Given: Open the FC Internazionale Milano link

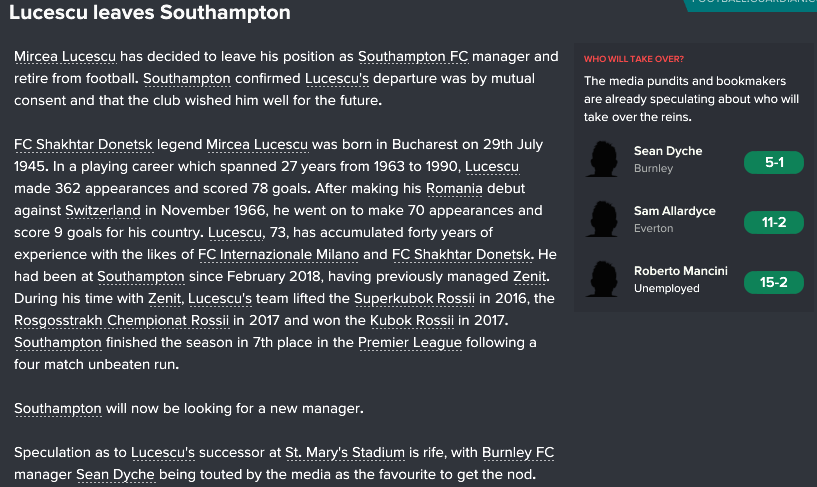Looking at the screenshot, I should [278, 254].
